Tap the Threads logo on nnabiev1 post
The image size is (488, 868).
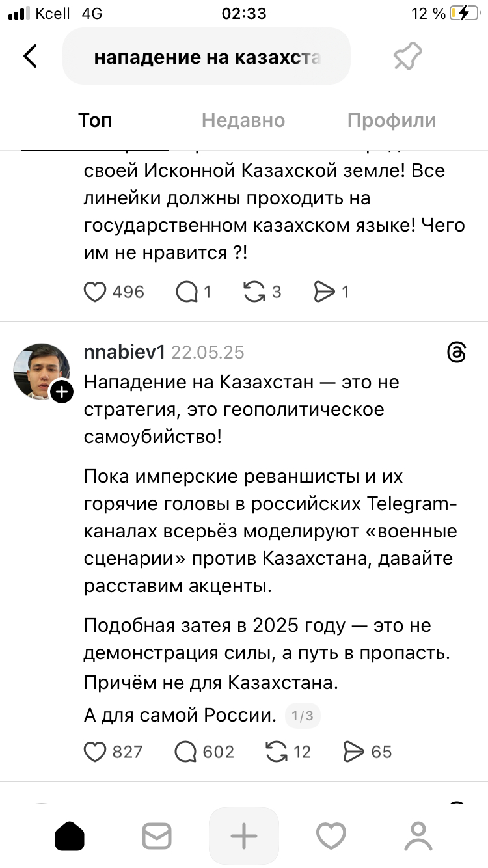tap(457, 353)
